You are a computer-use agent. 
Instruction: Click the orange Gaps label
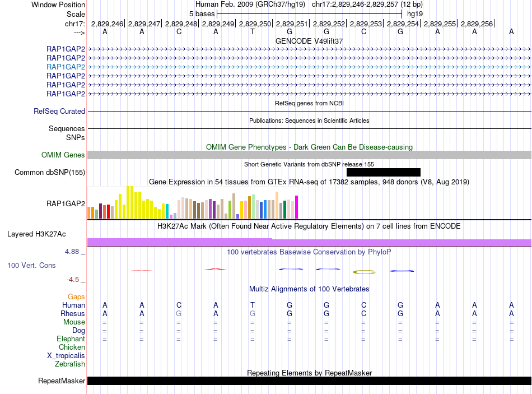click(x=76, y=297)
